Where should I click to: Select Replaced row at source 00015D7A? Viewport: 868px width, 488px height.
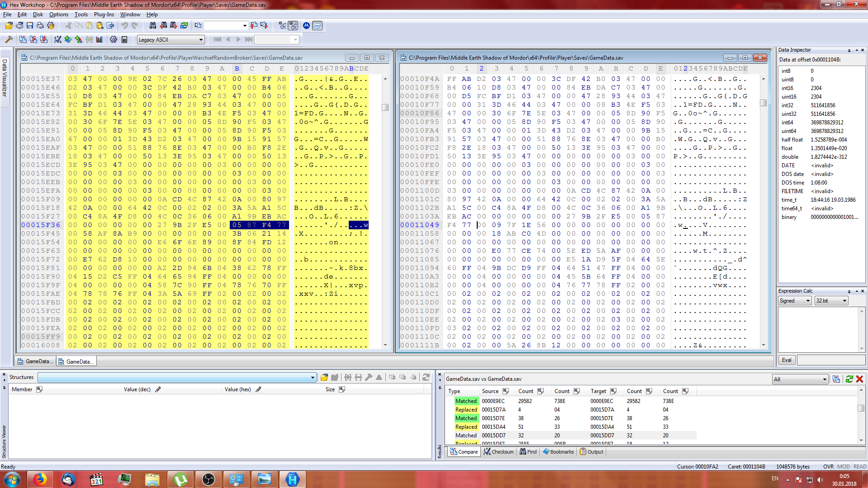pyautogui.click(x=574, y=410)
